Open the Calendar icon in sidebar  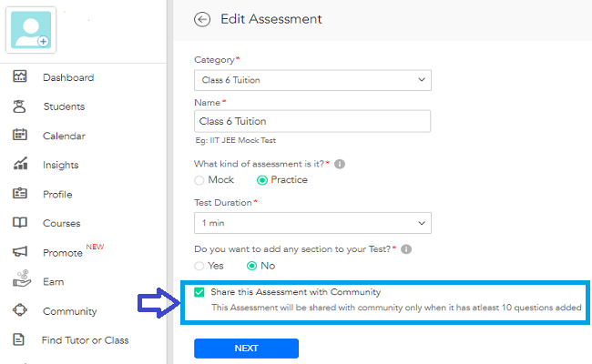(x=20, y=135)
